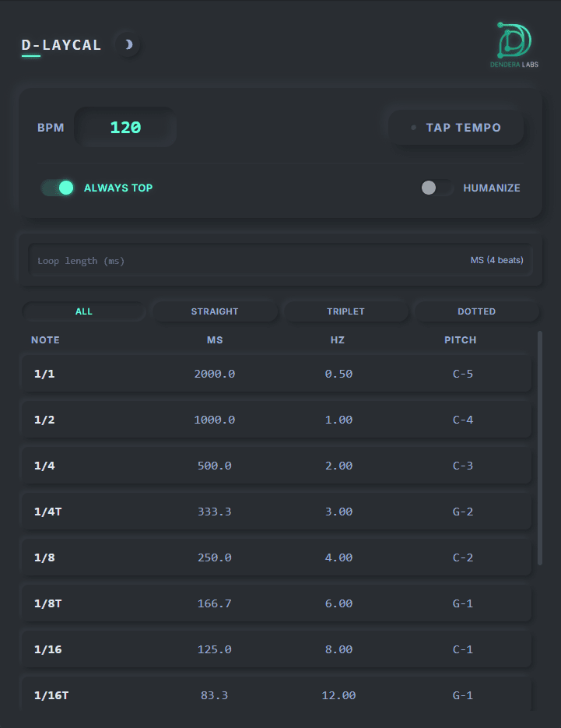Select the DOTTED filter tab
Image resolution: width=561 pixels, height=728 pixels.
click(476, 311)
